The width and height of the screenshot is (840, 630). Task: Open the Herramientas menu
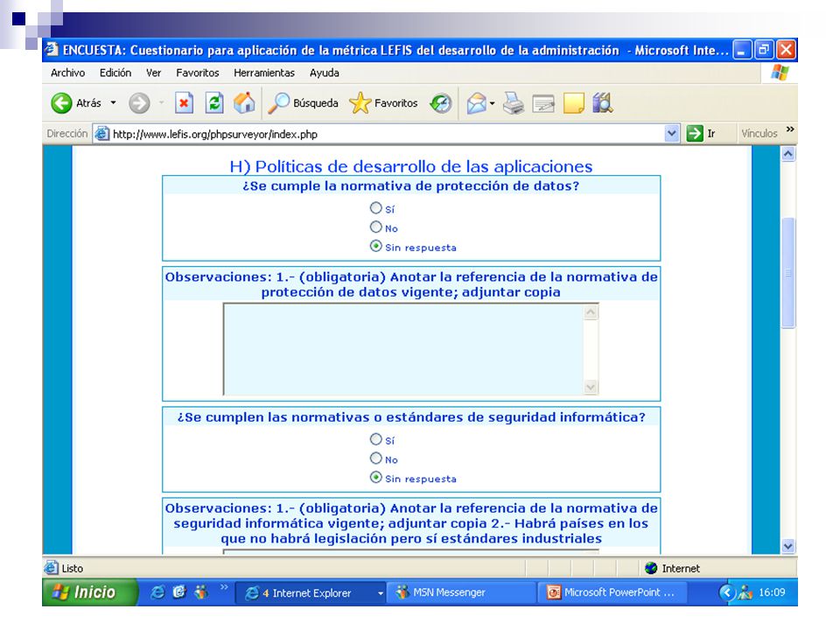pyautogui.click(x=264, y=73)
